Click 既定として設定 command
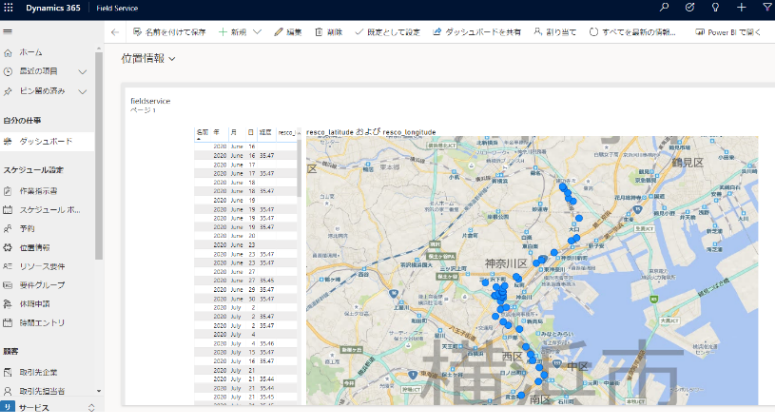The width and height of the screenshot is (775, 412). [389, 32]
